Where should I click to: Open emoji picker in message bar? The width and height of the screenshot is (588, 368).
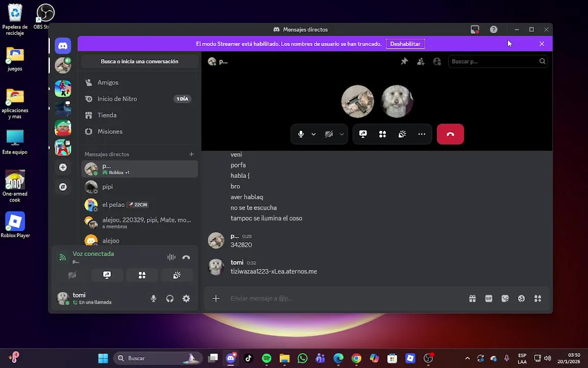pyautogui.click(x=521, y=298)
